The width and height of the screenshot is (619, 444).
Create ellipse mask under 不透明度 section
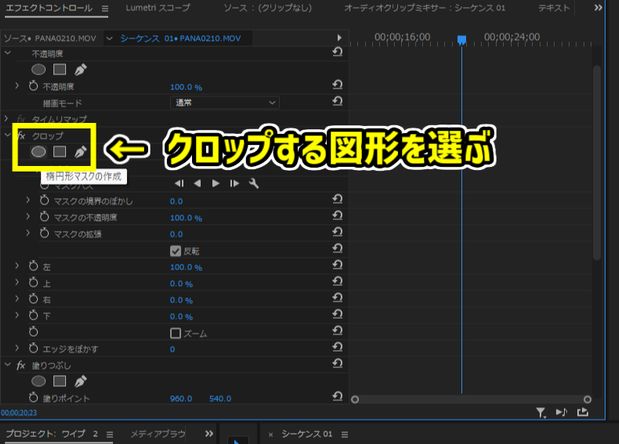tap(38, 69)
